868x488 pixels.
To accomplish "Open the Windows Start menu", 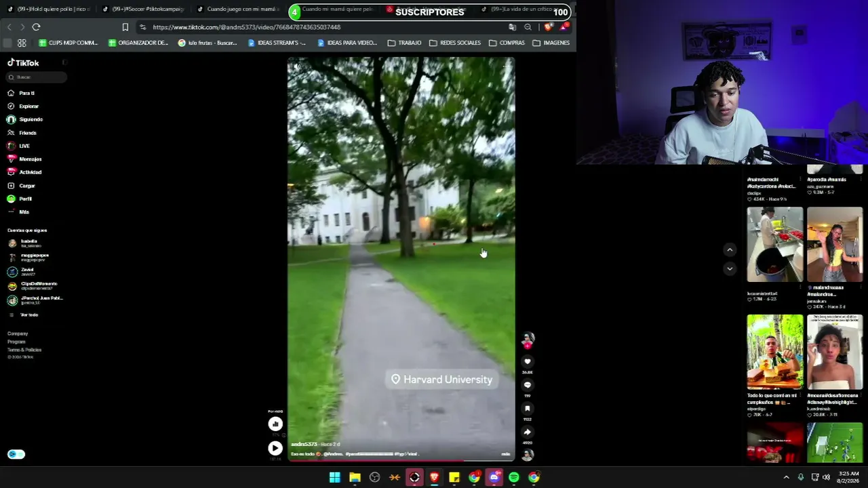I will 334,478.
